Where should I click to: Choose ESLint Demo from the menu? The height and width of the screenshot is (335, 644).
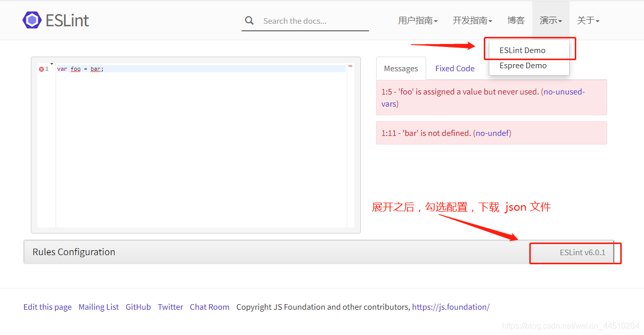[x=523, y=50]
